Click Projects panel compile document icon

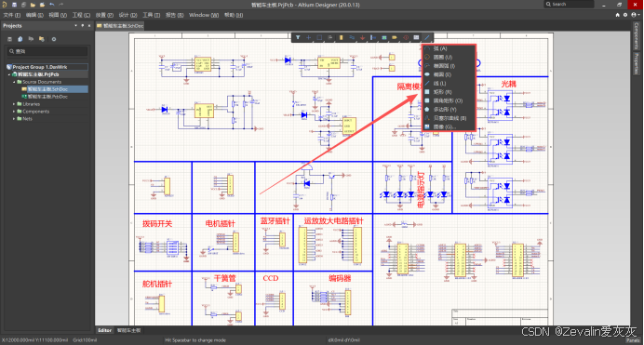pos(20,39)
